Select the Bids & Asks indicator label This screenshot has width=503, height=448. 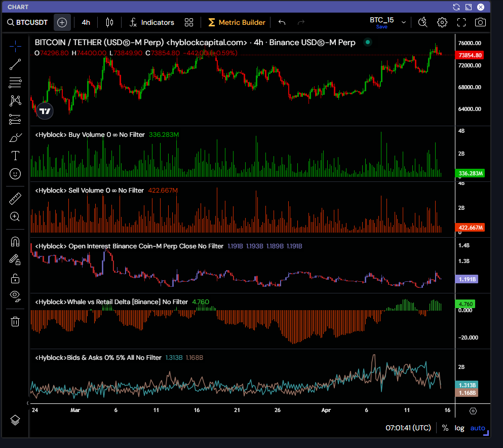[x=98, y=358]
